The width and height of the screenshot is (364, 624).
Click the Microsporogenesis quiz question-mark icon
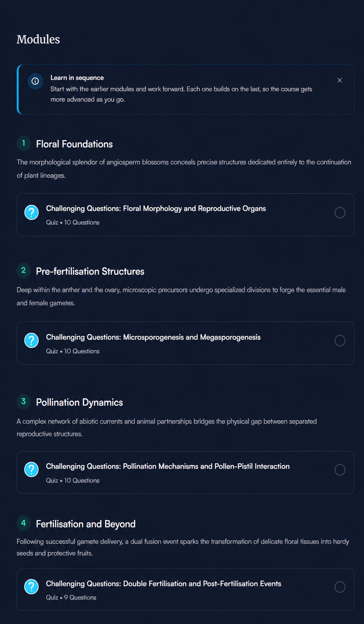(x=32, y=340)
